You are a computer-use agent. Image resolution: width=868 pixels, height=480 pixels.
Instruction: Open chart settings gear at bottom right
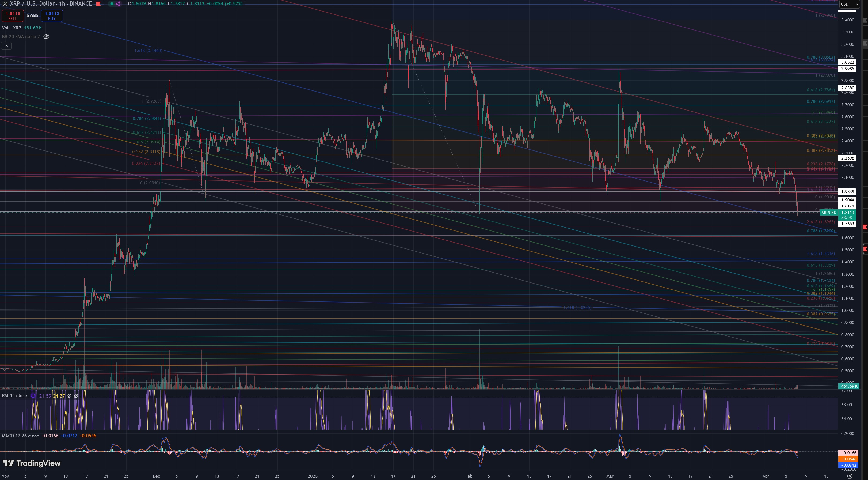coord(850,476)
